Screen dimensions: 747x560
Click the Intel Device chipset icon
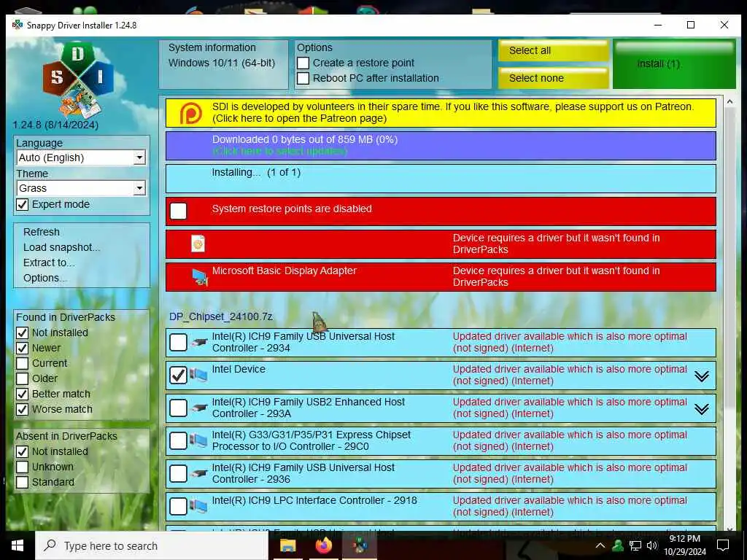click(x=198, y=376)
